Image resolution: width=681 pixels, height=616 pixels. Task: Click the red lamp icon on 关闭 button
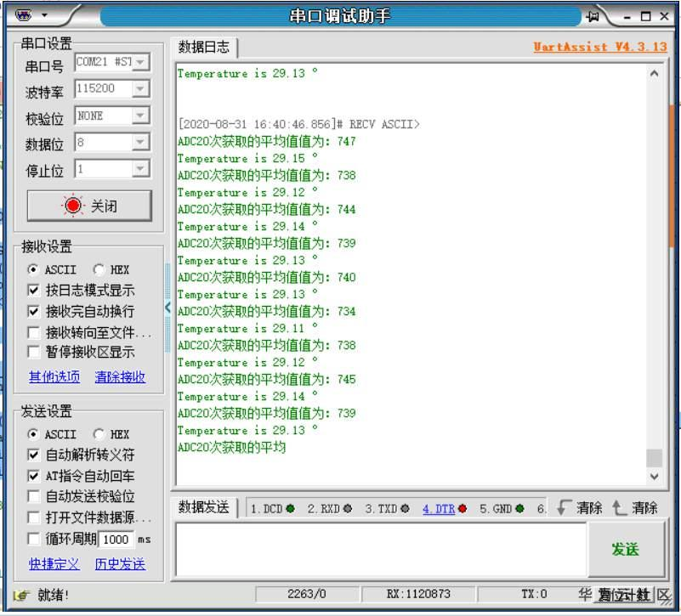(74, 205)
